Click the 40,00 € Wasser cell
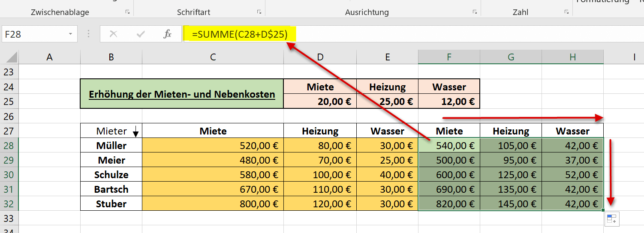The height and width of the screenshot is (233, 644). (387, 174)
